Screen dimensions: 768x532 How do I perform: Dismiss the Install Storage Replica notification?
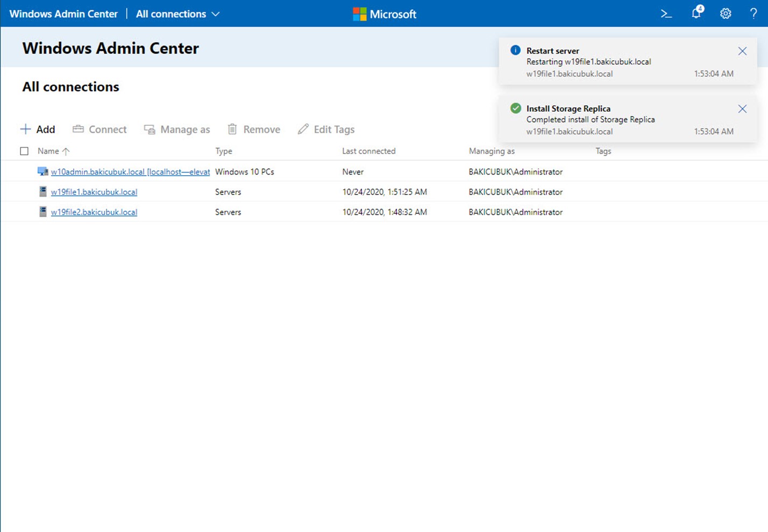point(742,109)
